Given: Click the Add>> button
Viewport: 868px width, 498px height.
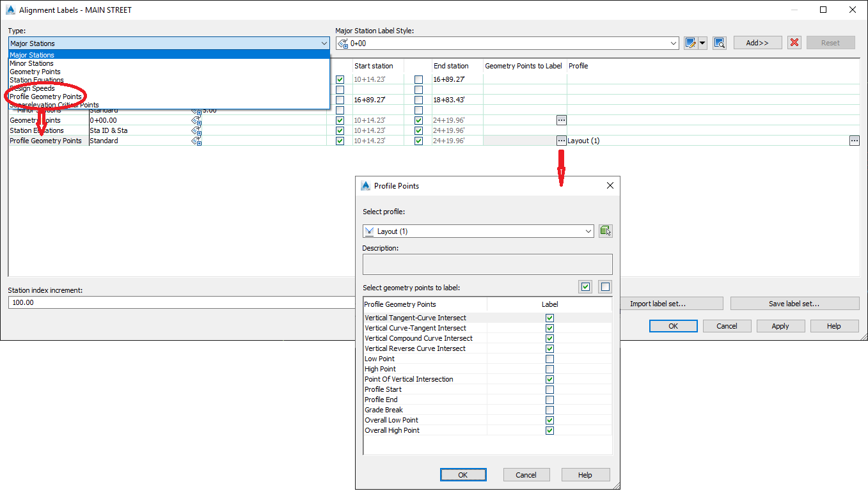Looking at the screenshot, I should 757,42.
